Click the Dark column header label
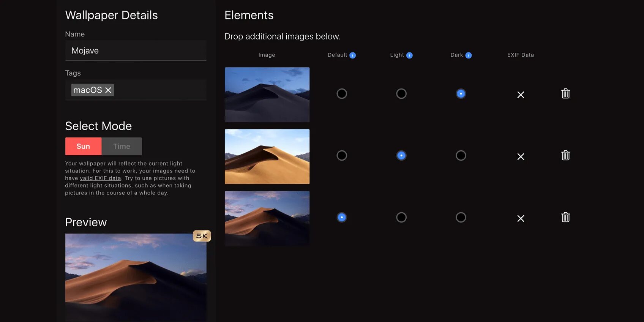Screen dimensions: 644x322 456,55
